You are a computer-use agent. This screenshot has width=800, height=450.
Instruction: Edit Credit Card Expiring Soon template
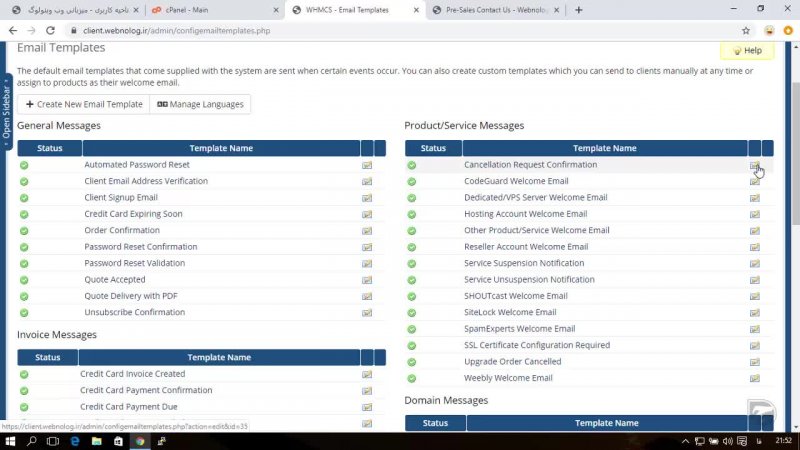[x=367, y=214]
